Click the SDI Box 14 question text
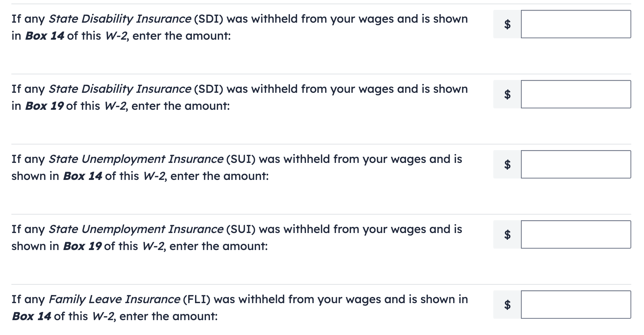 click(x=239, y=19)
